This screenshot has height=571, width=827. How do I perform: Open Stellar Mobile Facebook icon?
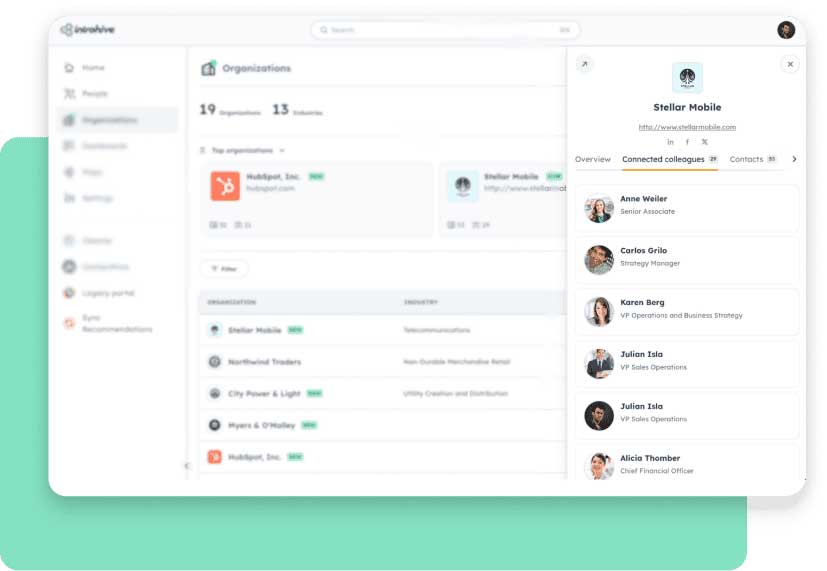click(x=687, y=142)
